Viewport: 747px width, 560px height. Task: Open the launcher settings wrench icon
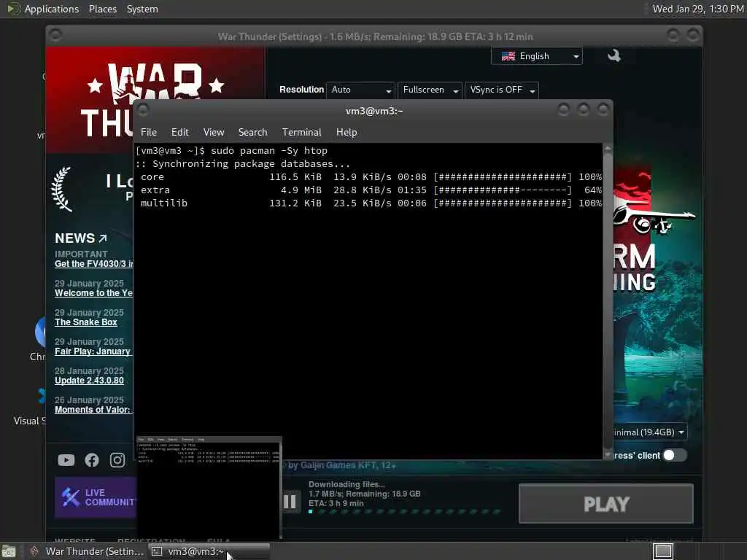(614, 56)
